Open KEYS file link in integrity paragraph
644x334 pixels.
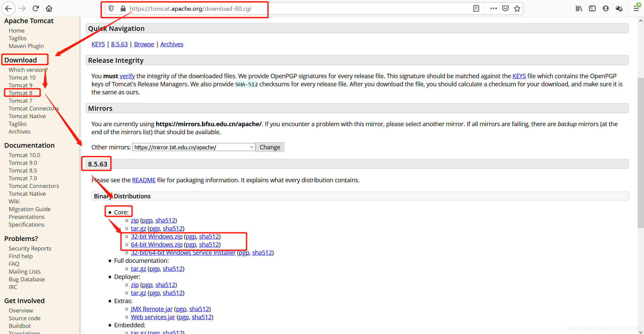pyautogui.click(x=519, y=76)
